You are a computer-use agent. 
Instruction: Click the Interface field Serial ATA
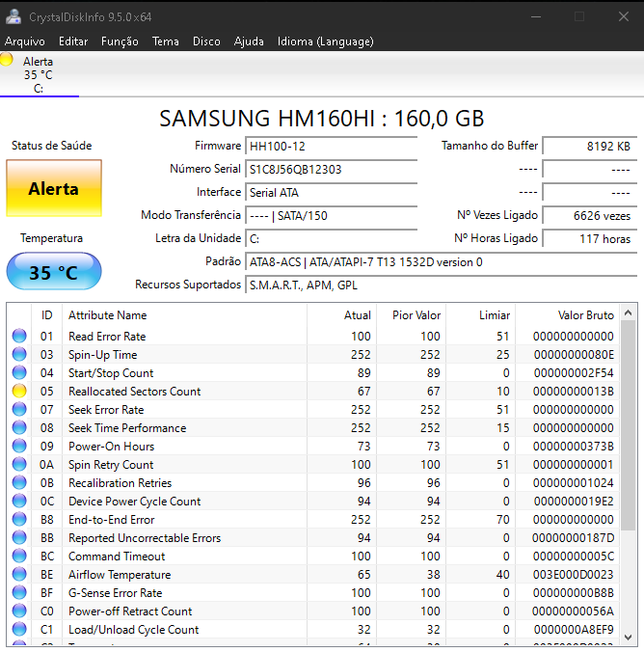[x=331, y=193]
